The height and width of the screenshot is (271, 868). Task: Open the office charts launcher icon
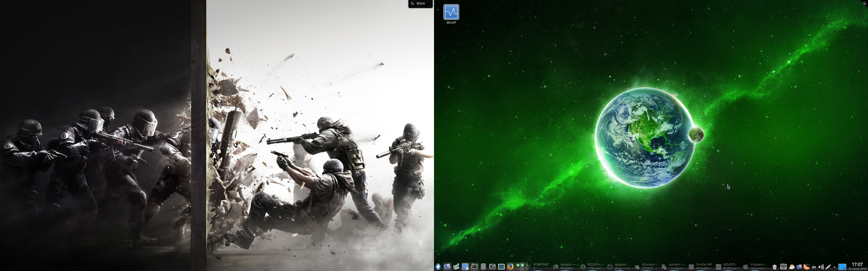(456, 267)
